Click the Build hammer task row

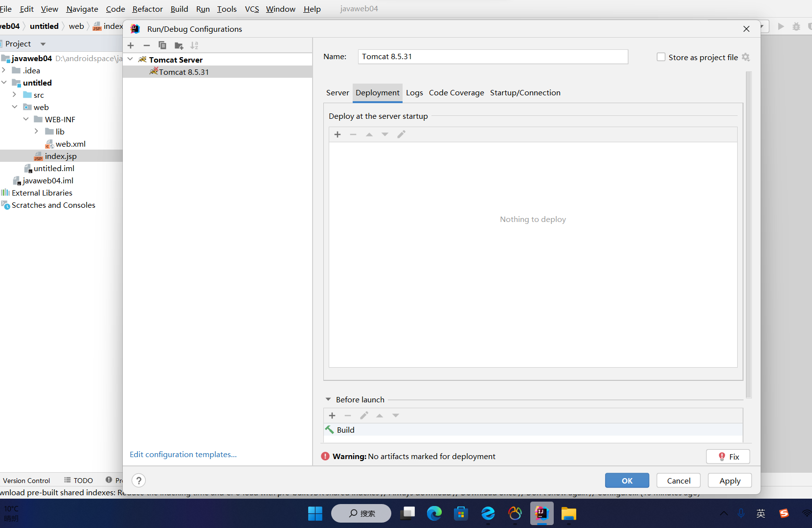pyautogui.click(x=533, y=430)
